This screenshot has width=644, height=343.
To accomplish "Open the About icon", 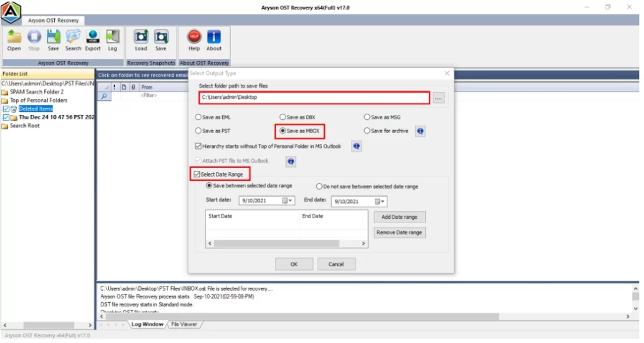I will tap(214, 40).
